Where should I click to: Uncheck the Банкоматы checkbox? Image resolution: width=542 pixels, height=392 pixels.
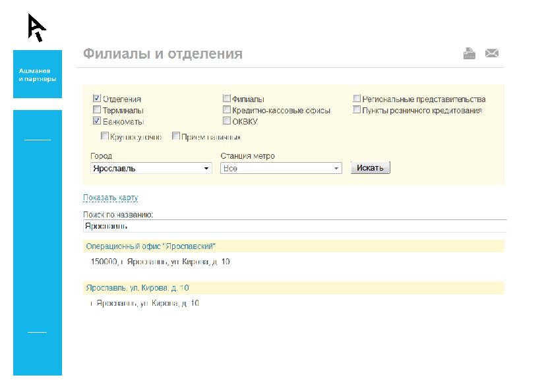pyautogui.click(x=97, y=121)
